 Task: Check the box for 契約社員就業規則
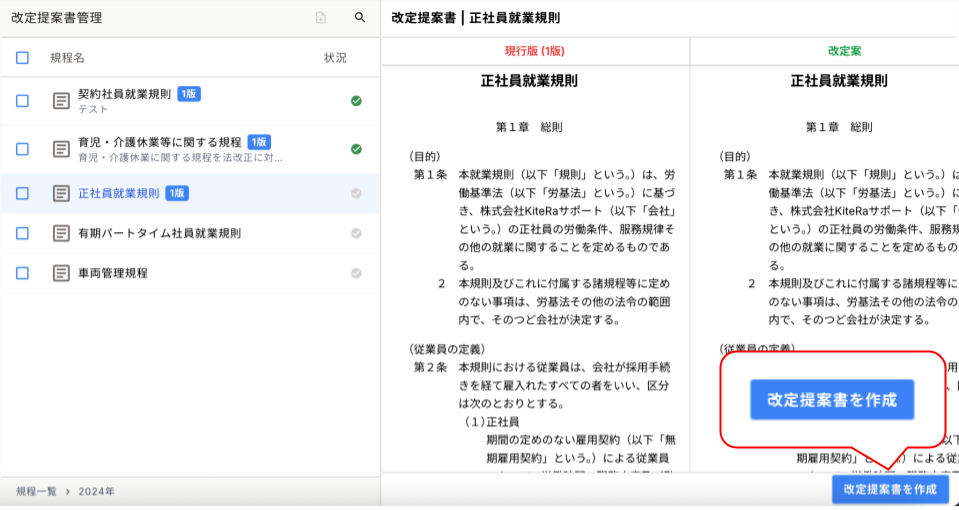22,101
